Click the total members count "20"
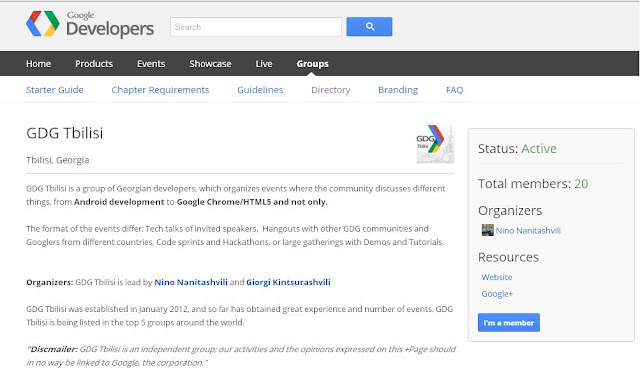Image resolution: width=640 pixels, height=379 pixels. pyautogui.click(x=581, y=184)
